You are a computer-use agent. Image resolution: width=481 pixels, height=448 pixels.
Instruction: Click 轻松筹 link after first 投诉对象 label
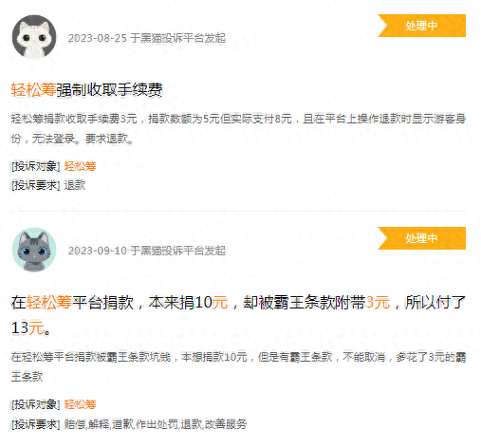80,166
